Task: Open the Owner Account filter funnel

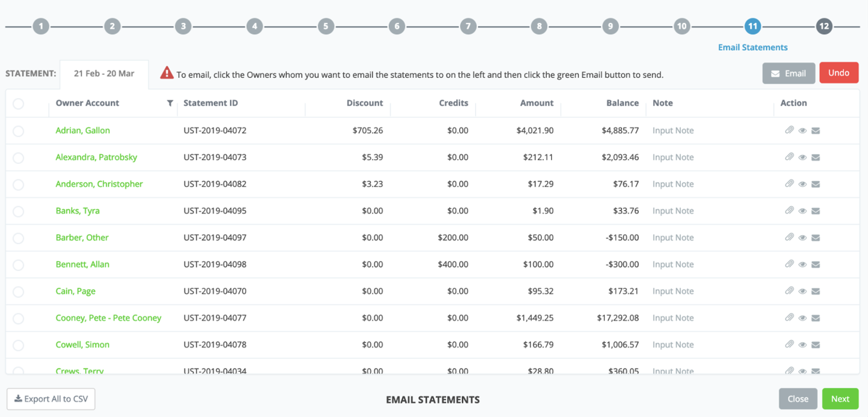Action: coord(170,103)
